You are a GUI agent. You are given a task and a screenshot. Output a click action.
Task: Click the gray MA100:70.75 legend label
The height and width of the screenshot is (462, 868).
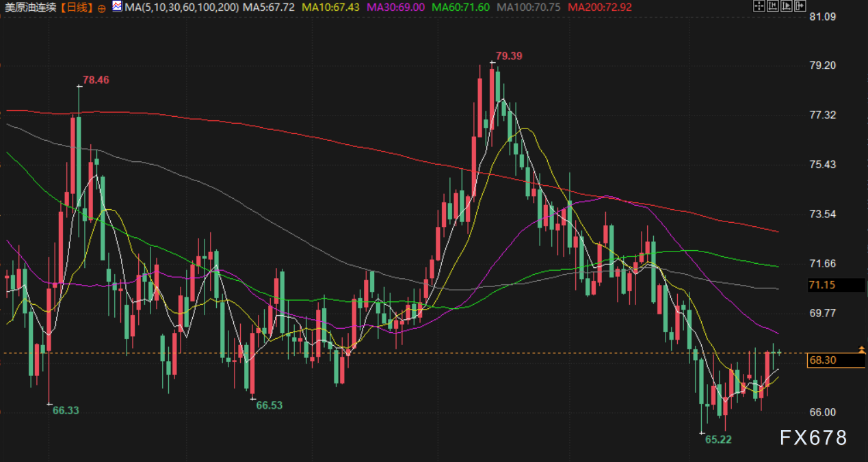click(x=529, y=8)
